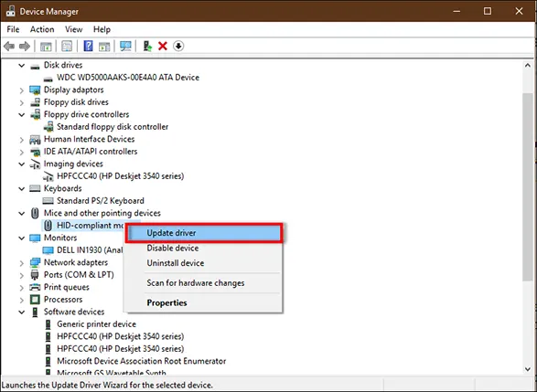
Task: Select HPFCCC40 device under Imaging devices
Action: point(120,176)
